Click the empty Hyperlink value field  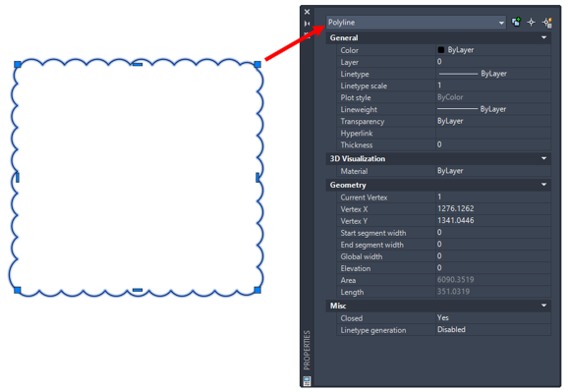click(x=493, y=133)
